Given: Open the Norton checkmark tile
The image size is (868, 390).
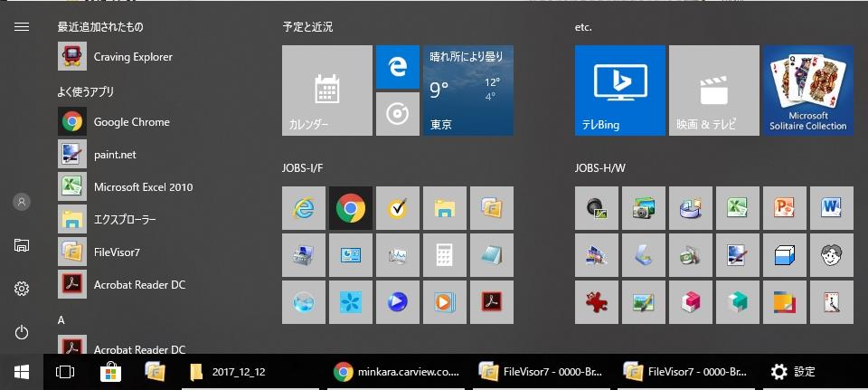Looking at the screenshot, I should coord(398,208).
